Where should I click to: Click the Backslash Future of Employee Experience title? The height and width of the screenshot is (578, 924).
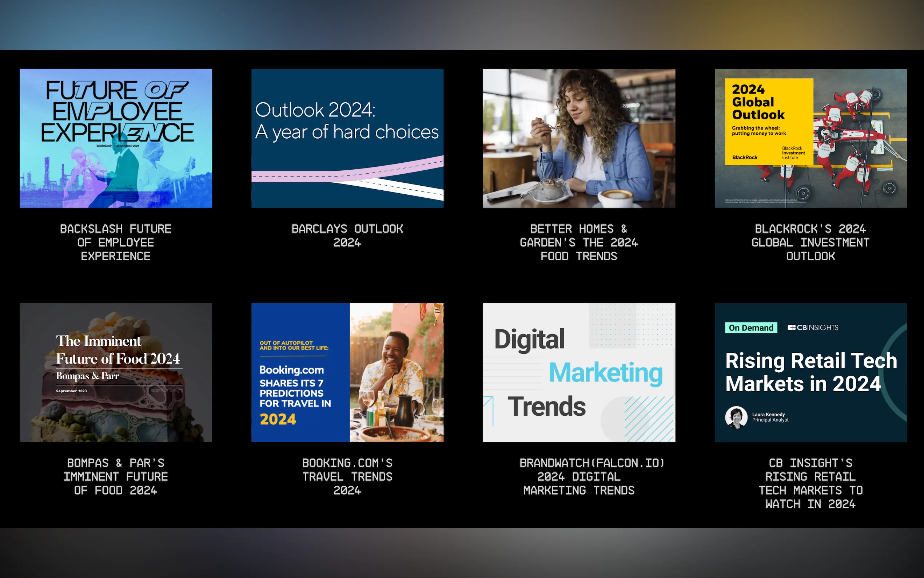tap(116, 242)
